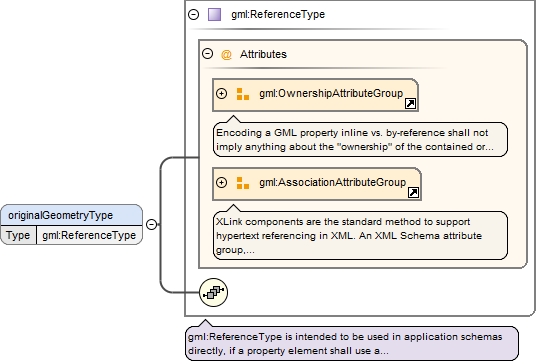This screenshot has width=537, height=364.
Task: Click the Type label cell
Action: (x=18, y=235)
